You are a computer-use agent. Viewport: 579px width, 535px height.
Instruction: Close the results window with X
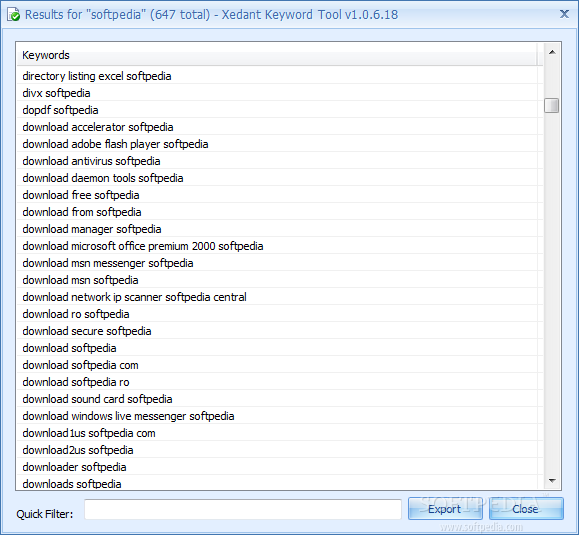point(564,14)
